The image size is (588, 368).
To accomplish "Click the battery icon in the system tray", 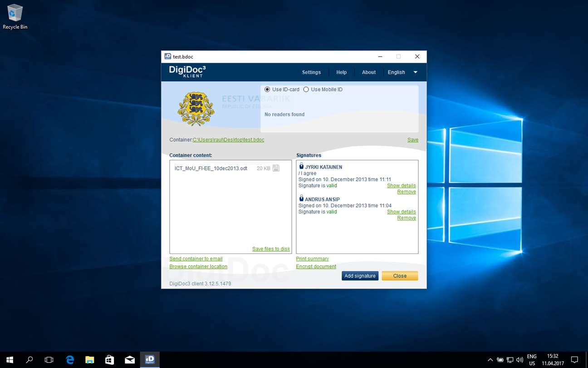I will click(x=500, y=360).
